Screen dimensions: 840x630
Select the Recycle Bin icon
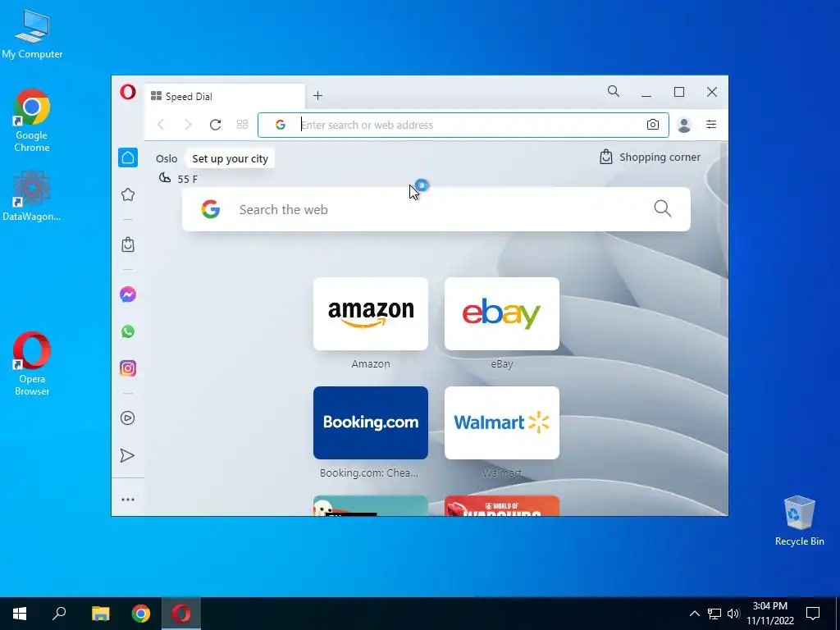tap(799, 521)
